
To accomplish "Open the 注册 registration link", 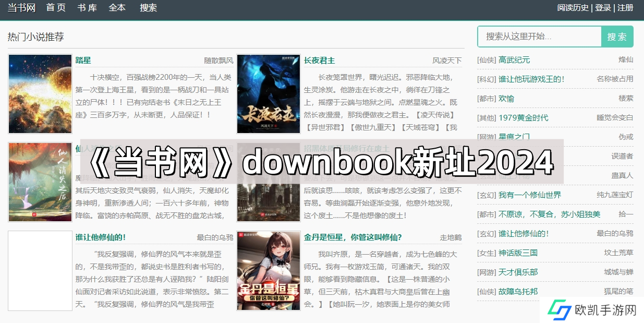I will (625, 8).
